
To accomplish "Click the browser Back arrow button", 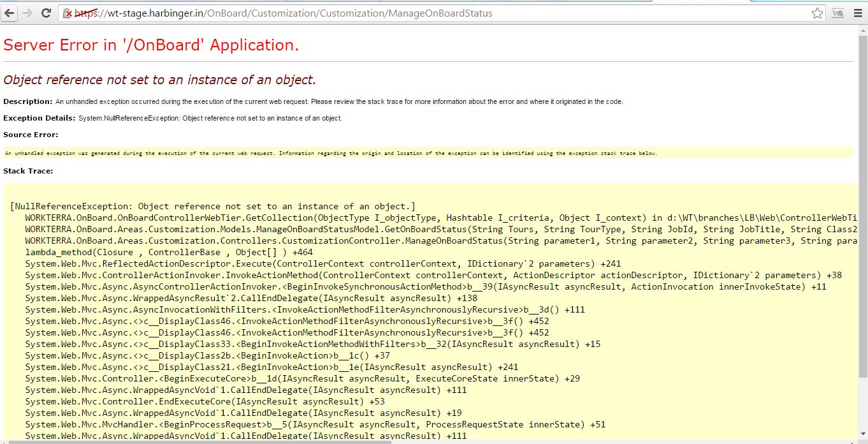I will (x=10, y=13).
